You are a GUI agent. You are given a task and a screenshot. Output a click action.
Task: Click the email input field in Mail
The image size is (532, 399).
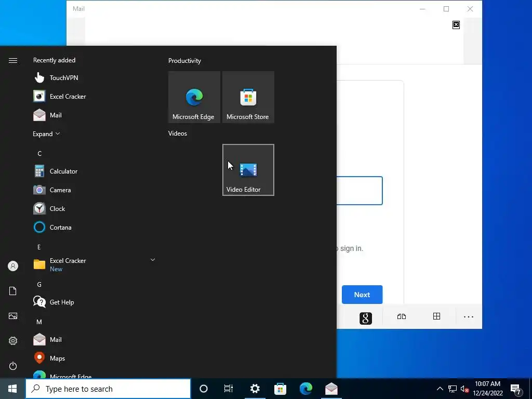coord(360,191)
